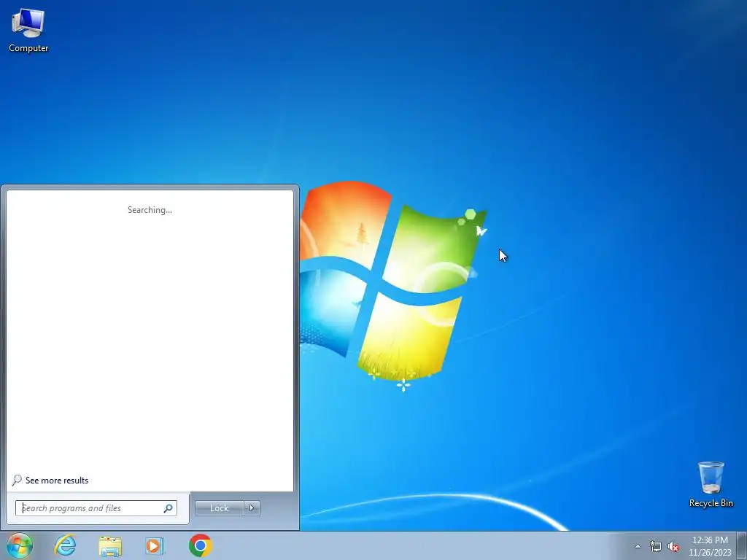The height and width of the screenshot is (560, 747).
Task: Focus the Search programs and files box
Action: [96, 508]
